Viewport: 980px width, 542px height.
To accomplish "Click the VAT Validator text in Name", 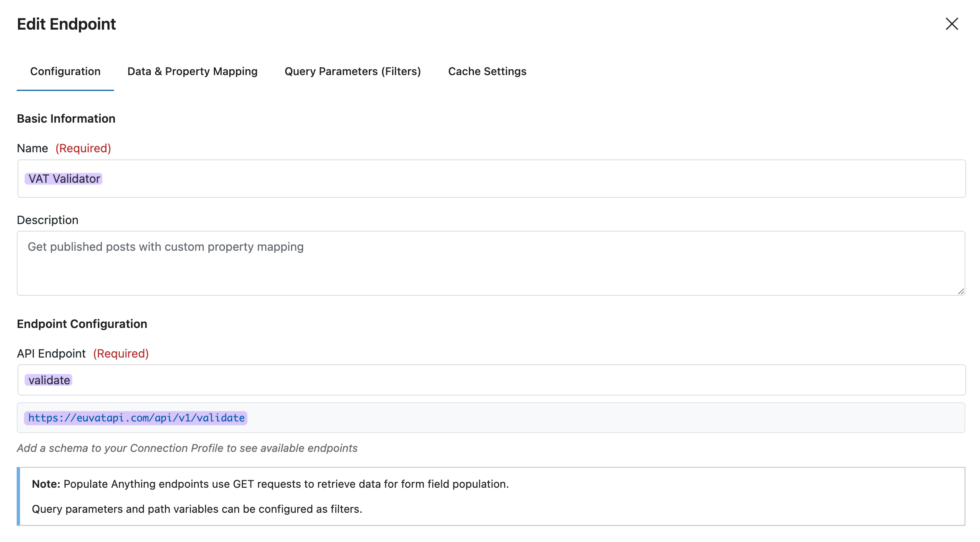I will point(64,179).
